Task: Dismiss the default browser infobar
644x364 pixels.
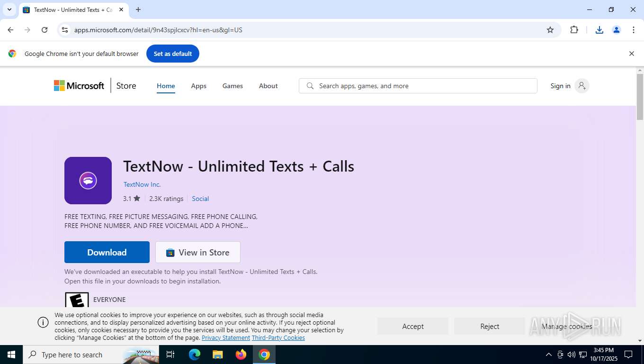Action: pos(631,54)
